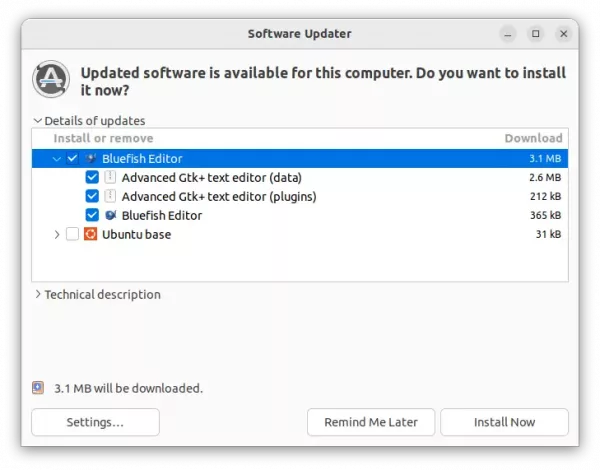The image size is (600, 470).
Task: Click the 2.6 MB download size
Action: pyautogui.click(x=545, y=178)
